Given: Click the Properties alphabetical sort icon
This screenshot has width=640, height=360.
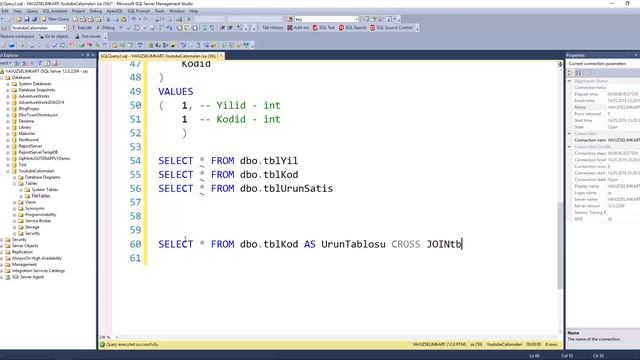Looking at the screenshot, I should 578,73.
